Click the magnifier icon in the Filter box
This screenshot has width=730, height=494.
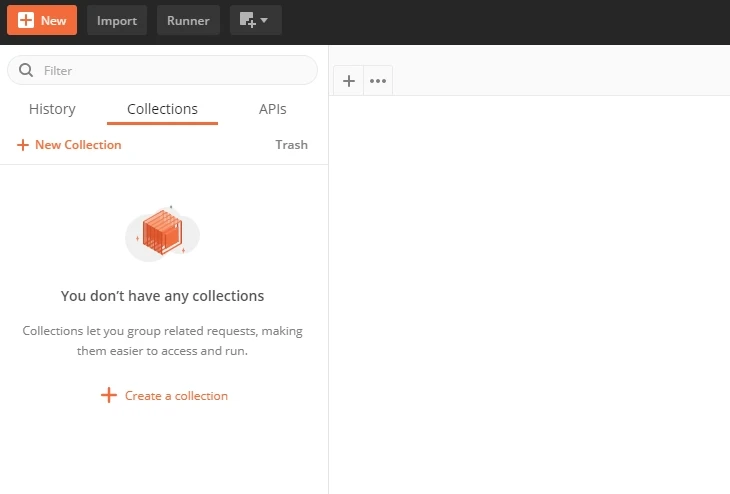26,71
